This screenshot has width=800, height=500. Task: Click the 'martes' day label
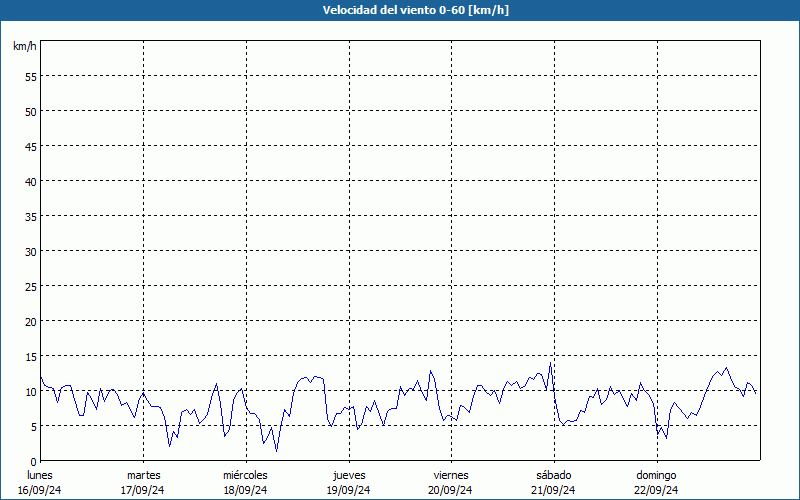(143, 475)
